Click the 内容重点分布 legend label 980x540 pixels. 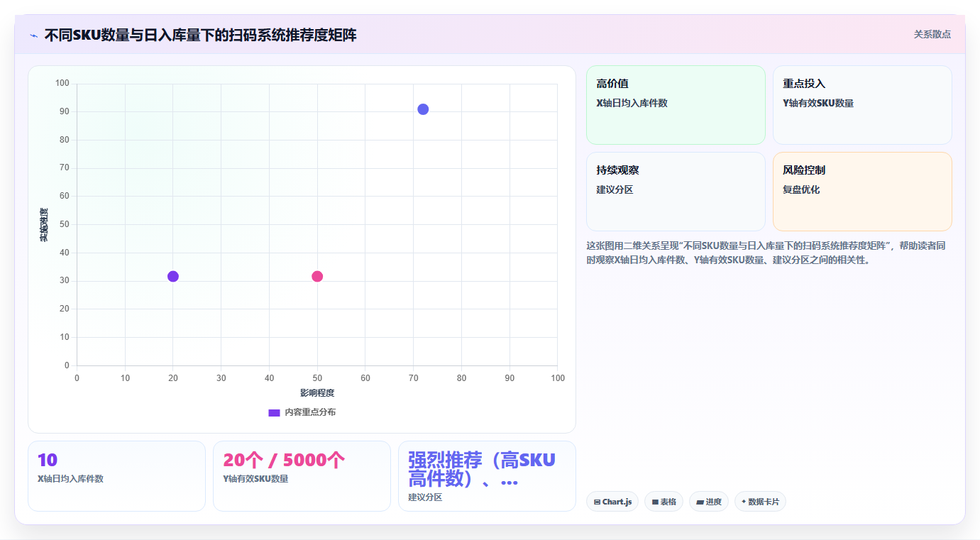pos(310,412)
